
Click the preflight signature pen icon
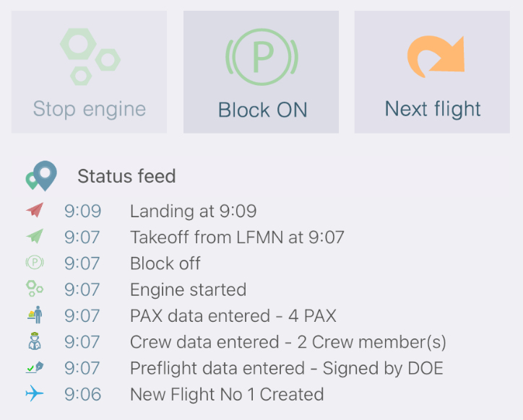tap(35, 367)
